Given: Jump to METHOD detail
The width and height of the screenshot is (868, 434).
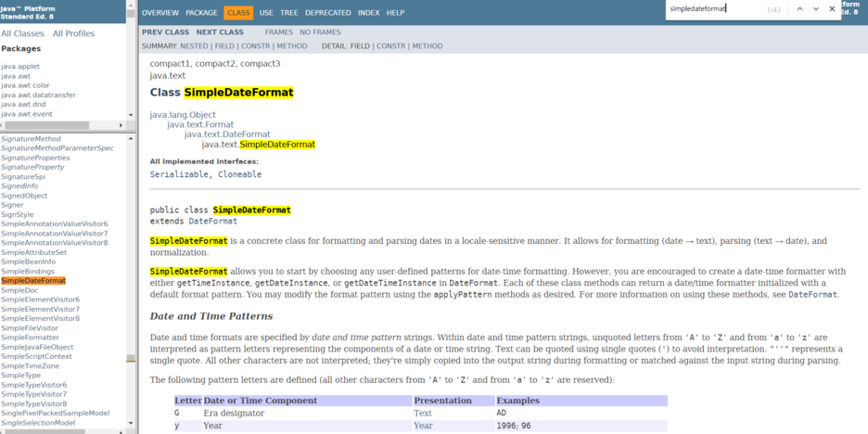Looking at the screenshot, I should (428, 46).
